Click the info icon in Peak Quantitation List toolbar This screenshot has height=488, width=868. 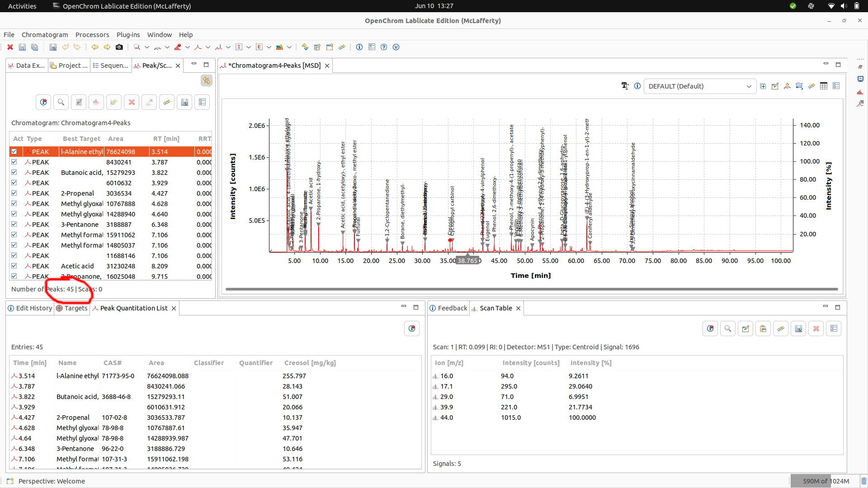(412, 328)
